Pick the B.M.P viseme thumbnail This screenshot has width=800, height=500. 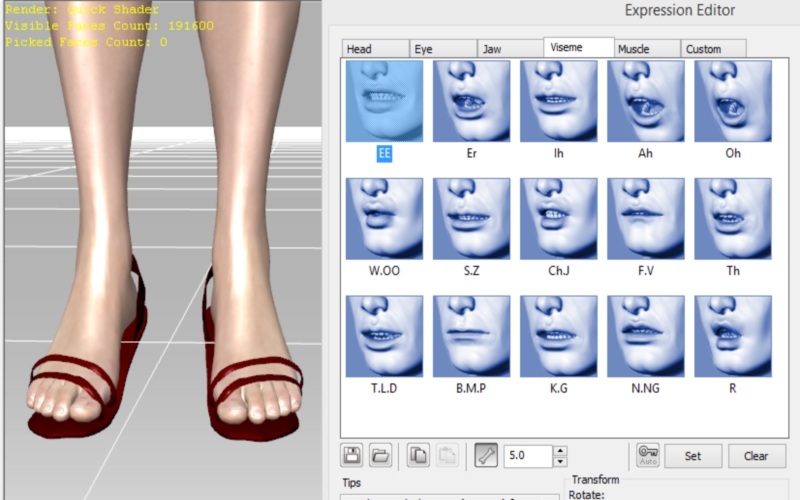(x=471, y=337)
